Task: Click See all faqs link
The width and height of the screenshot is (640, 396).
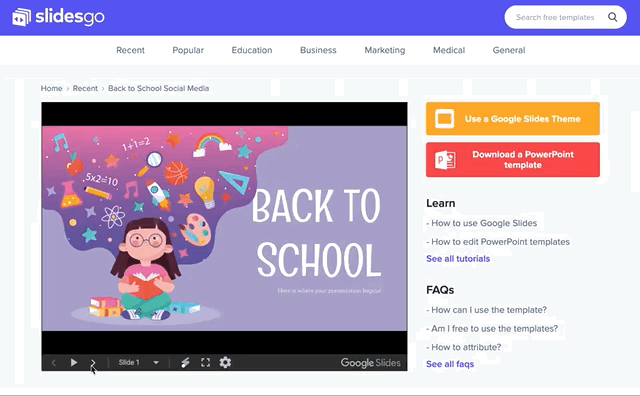Action: click(x=450, y=364)
